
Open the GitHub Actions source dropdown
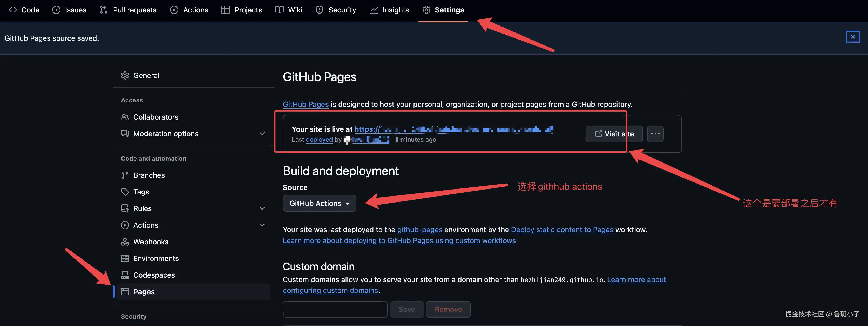(320, 203)
